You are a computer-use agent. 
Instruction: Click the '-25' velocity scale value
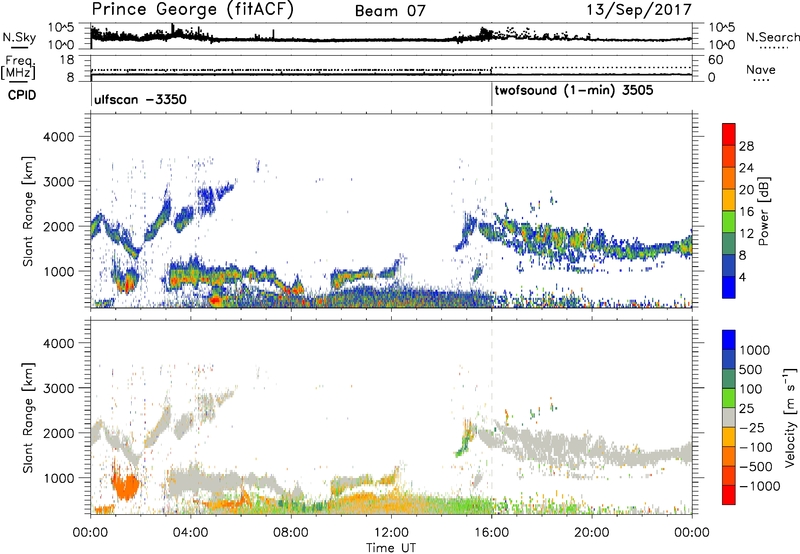751,428
